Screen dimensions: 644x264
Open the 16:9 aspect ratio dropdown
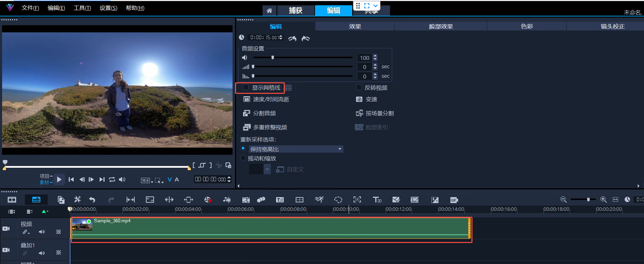coord(147,180)
